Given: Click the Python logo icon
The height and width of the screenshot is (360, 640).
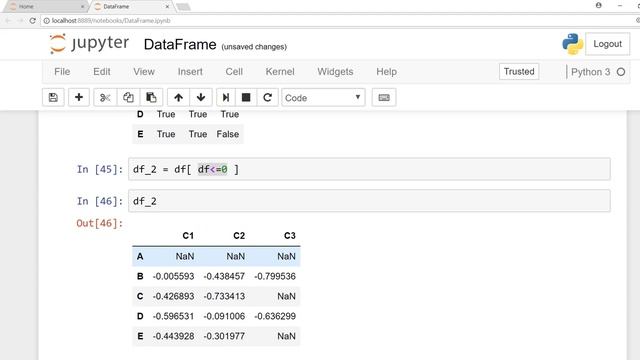Looking at the screenshot, I should click(573, 44).
